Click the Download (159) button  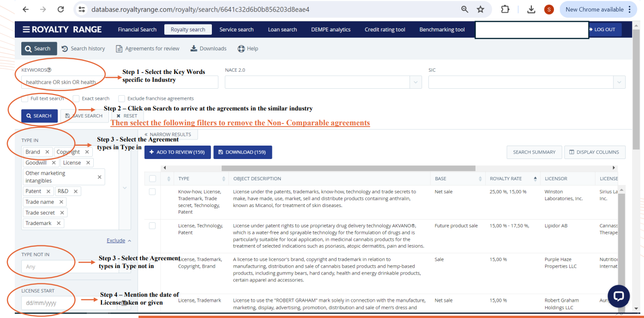(x=242, y=152)
